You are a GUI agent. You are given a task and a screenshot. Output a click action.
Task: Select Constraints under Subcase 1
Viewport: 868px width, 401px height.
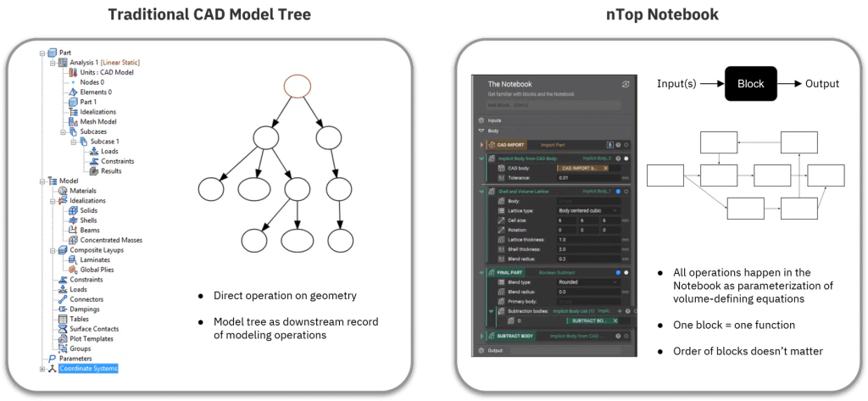(117, 161)
